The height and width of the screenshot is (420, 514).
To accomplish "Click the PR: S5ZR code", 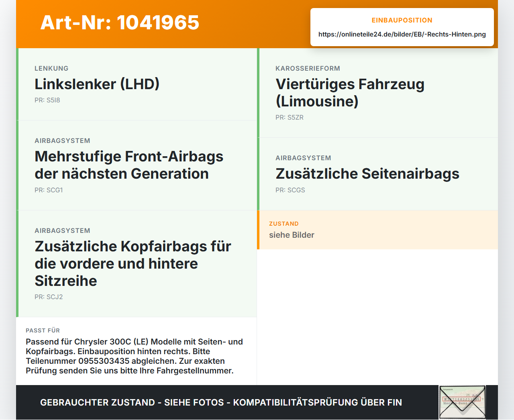I will [290, 118].
